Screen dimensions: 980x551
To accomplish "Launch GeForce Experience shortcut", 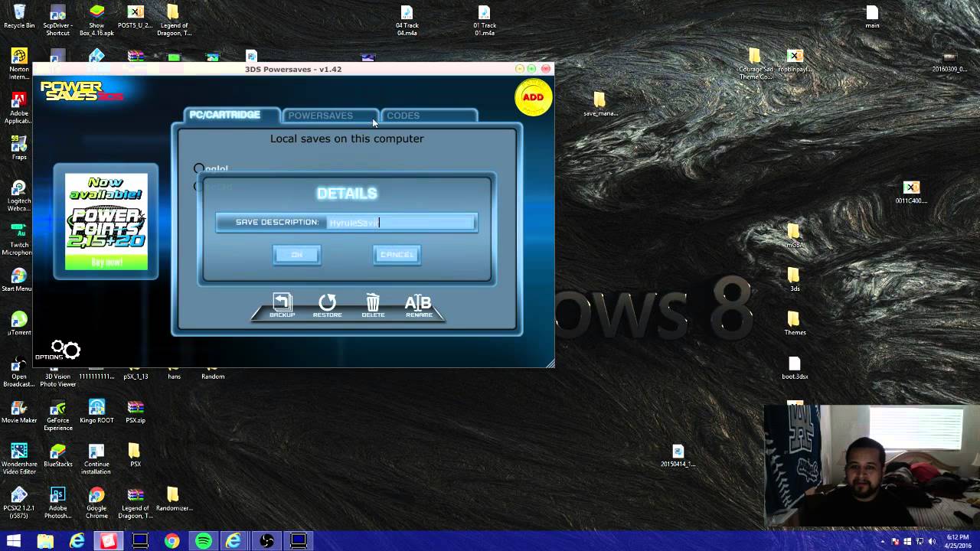I will (57, 415).
